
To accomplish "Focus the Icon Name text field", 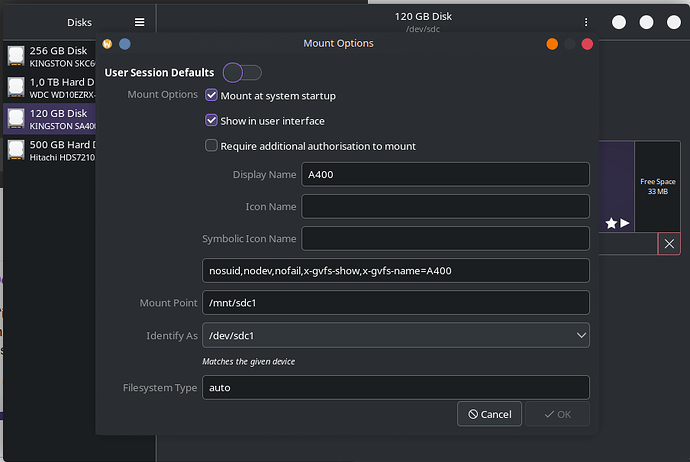I will tap(445, 207).
